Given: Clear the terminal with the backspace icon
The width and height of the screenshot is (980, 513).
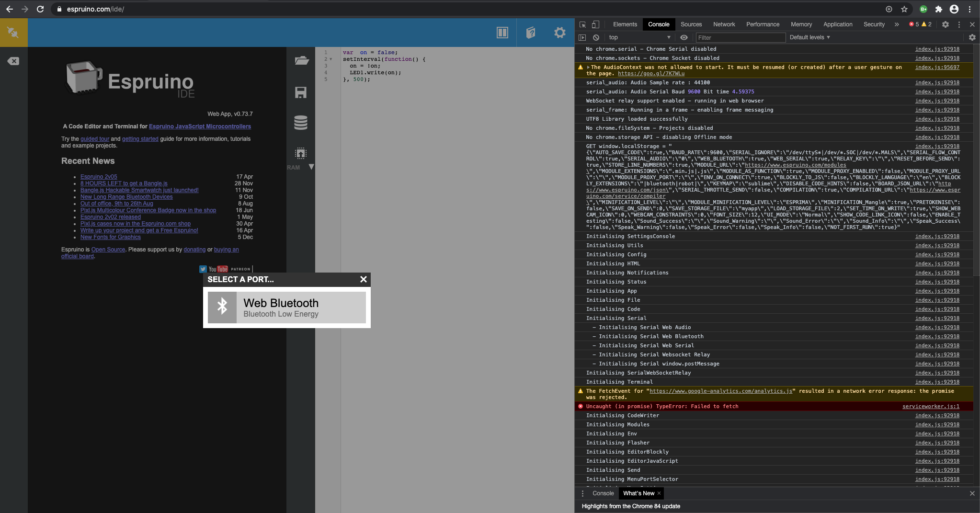Looking at the screenshot, I should (13, 61).
